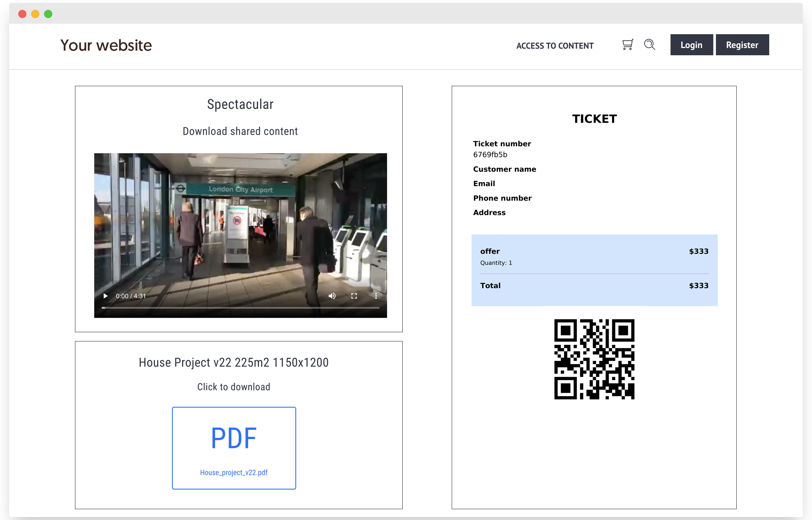The height and width of the screenshot is (520, 812).
Task: Click the yellow minimize window button
Action: point(35,14)
